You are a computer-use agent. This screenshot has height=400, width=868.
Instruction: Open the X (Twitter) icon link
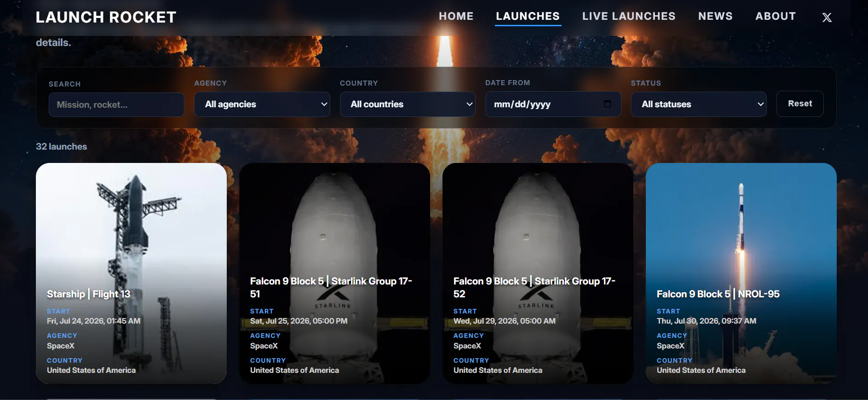(827, 17)
